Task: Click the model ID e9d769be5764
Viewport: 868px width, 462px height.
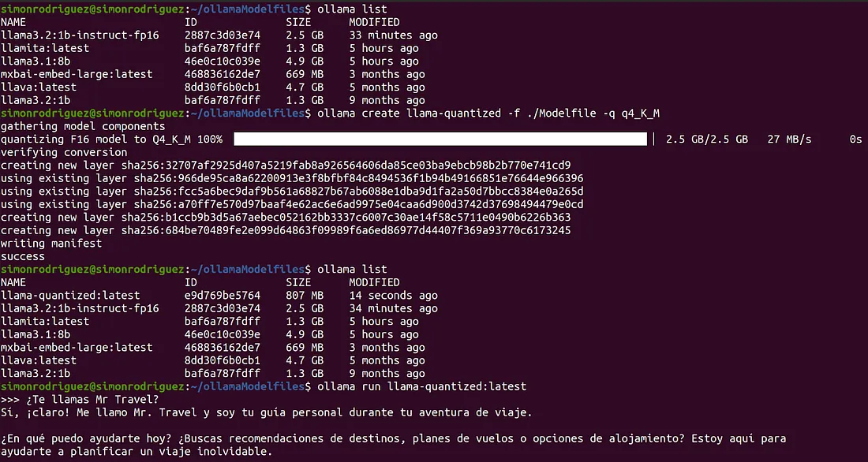Action: (223, 296)
